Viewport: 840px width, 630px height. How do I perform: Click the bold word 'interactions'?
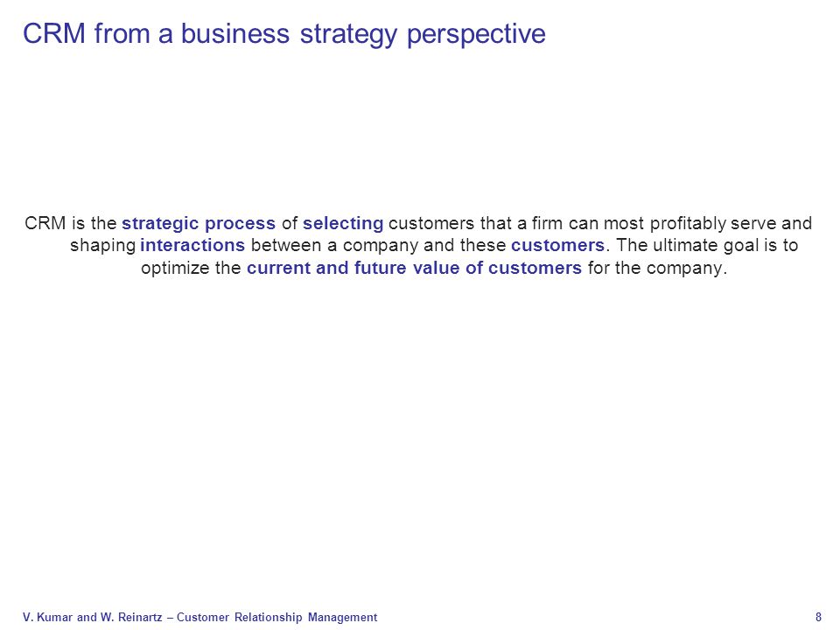tap(192, 245)
